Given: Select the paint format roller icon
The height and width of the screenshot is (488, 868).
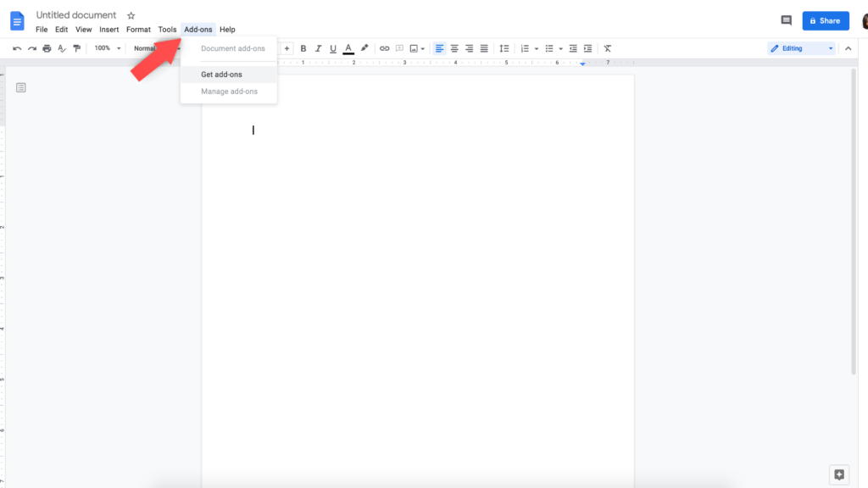Looking at the screenshot, I should click(x=76, y=48).
